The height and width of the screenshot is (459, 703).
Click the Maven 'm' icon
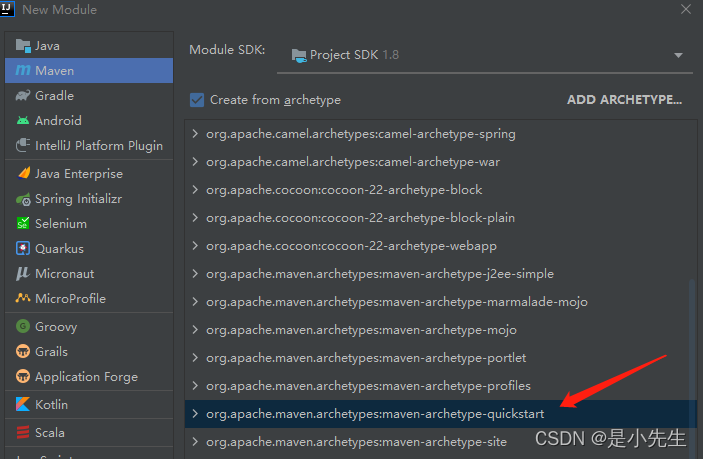point(23,70)
